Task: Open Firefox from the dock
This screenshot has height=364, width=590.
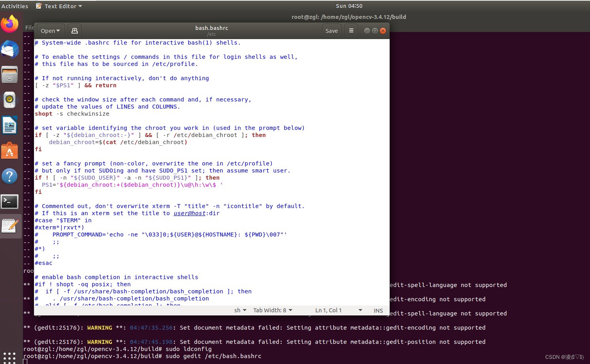Action: pyautogui.click(x=9, y=24)
